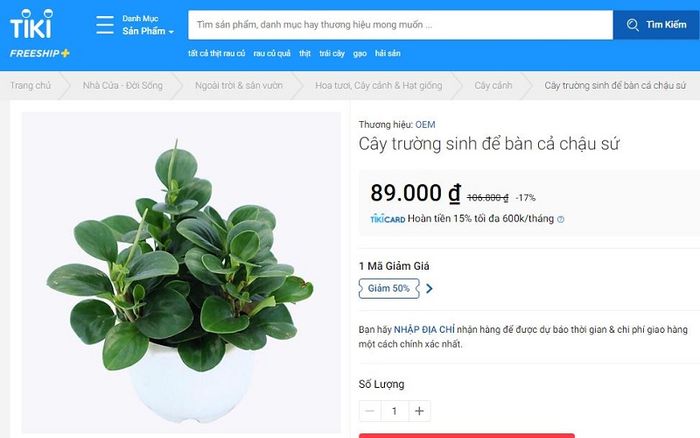Viewport: 700px width, 438px height.
Task: Open the OEM brand link
Action: click(x=425, y=125)
